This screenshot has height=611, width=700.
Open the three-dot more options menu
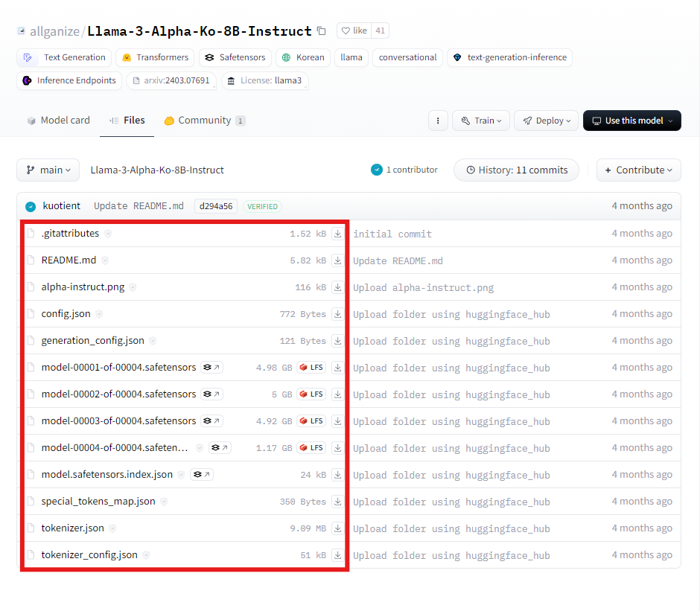[x=438, y=121]
